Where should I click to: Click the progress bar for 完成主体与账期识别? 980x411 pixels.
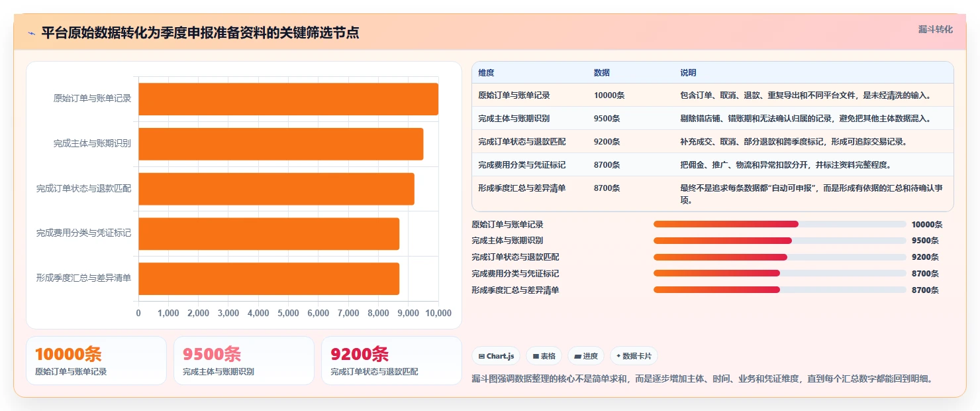(x=779, y=241)
